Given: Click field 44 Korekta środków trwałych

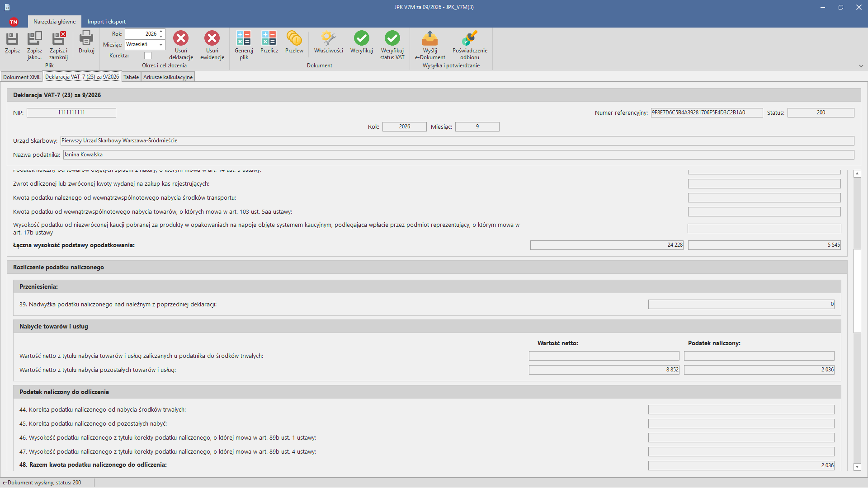Looking at the screenshot, I should 741,410.
